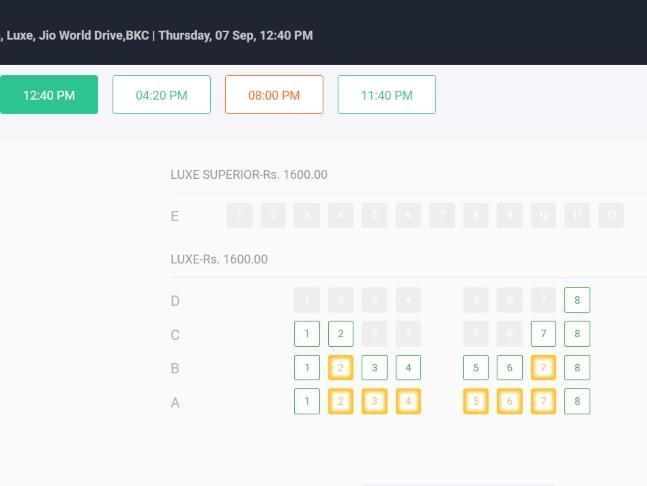This screenshot has width=647, height=486.
Task: Select seat C1 in row C
Action: (x=307, y=334)
